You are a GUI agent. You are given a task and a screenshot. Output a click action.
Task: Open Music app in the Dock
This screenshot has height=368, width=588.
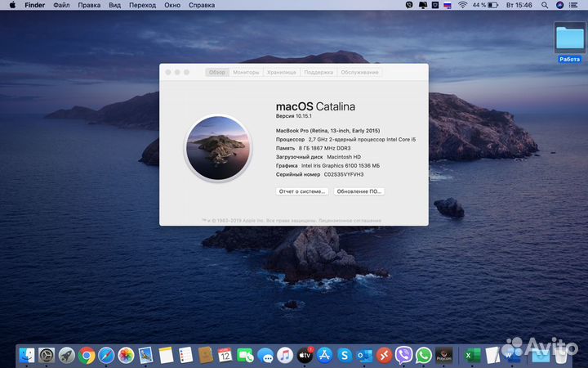point(285,355)
